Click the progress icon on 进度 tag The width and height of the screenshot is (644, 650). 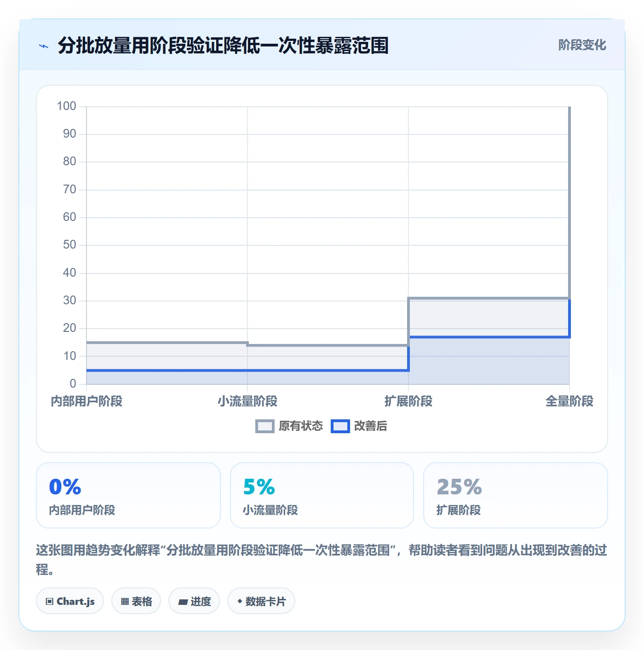183,602
